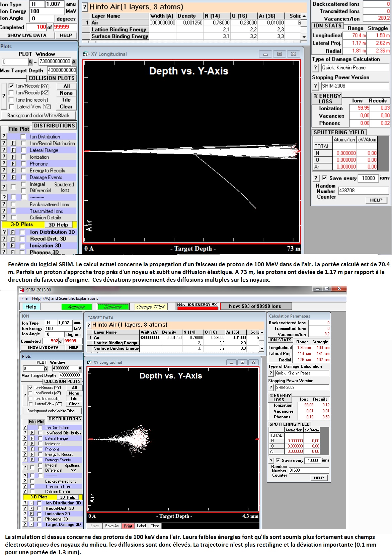This screenshot has height=556, width=392.
Task: Enable the Target Damage 3D plot checkbox
Action: pos(40,525)
